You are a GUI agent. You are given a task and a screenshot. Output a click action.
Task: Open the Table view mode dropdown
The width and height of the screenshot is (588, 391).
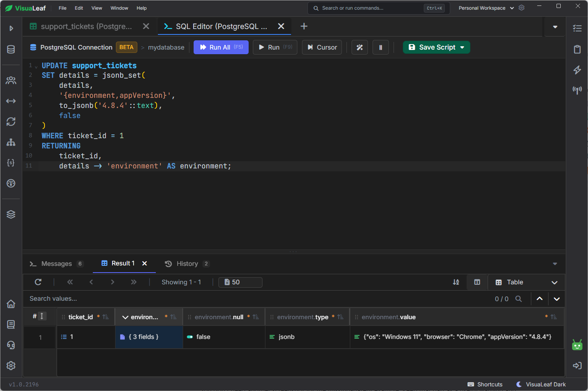tap(526, 282)
